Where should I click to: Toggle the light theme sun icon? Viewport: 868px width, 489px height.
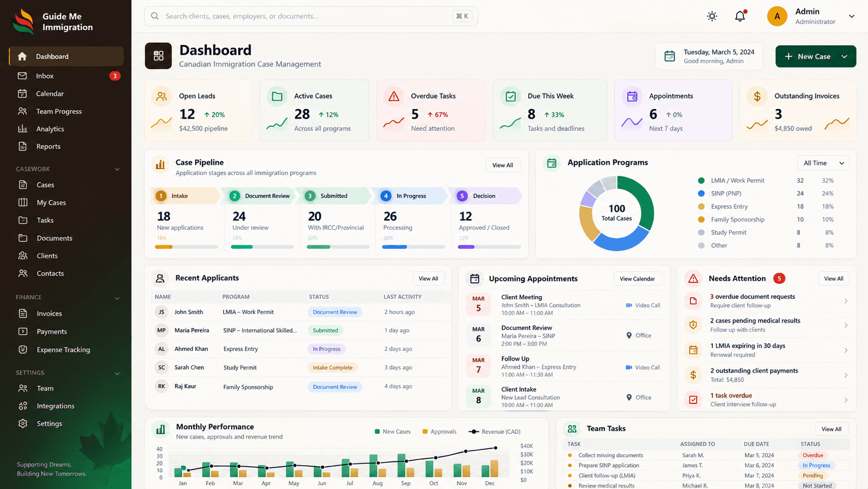click(x=712, y=16)
